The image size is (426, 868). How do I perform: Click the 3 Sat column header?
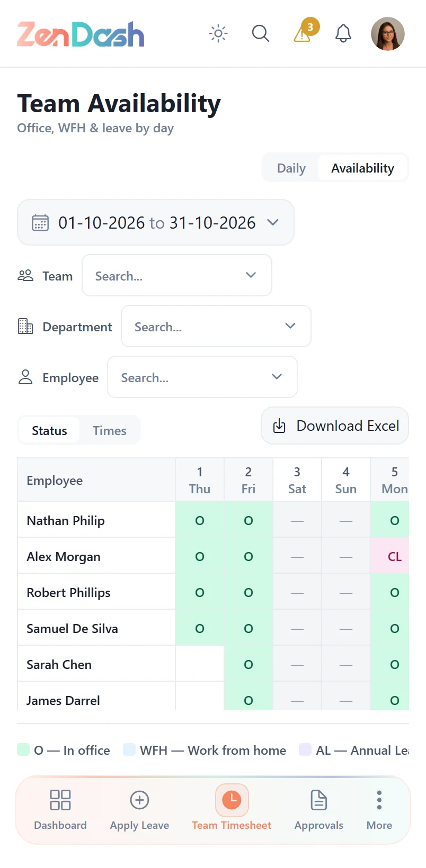click(x=297, y=480)
